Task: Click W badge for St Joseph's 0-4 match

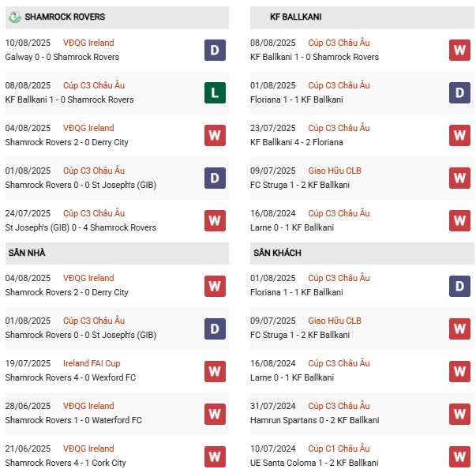Action: coord(215,221)
